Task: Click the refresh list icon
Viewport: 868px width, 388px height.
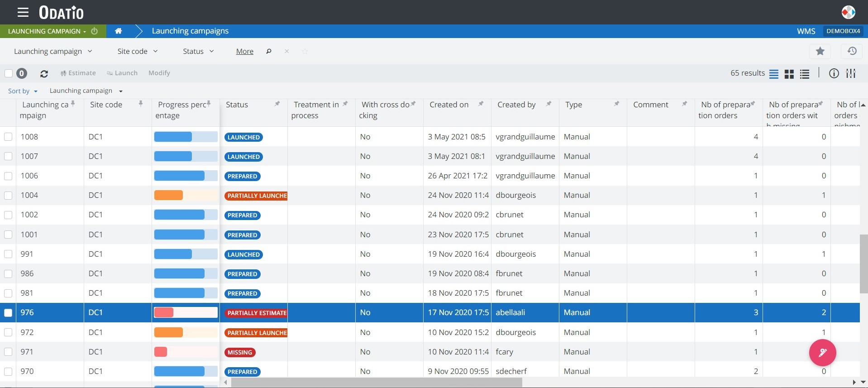Action: click(x=44, y=73)
